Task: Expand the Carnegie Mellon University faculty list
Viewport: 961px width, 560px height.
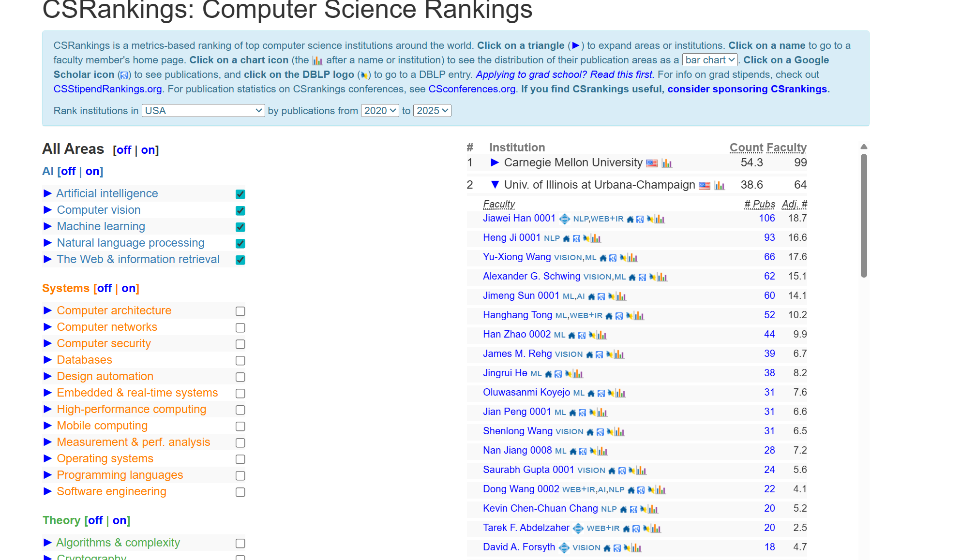Action: [495, 162]
